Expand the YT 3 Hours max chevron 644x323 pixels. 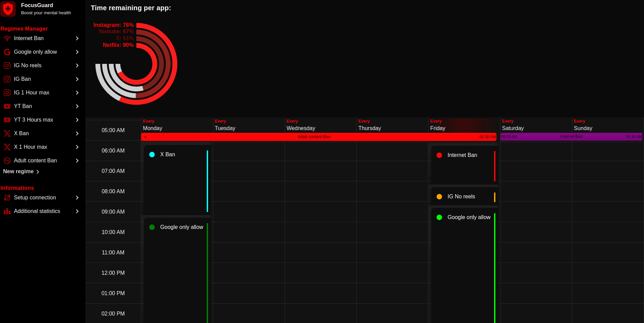click(x=77, y=120)
